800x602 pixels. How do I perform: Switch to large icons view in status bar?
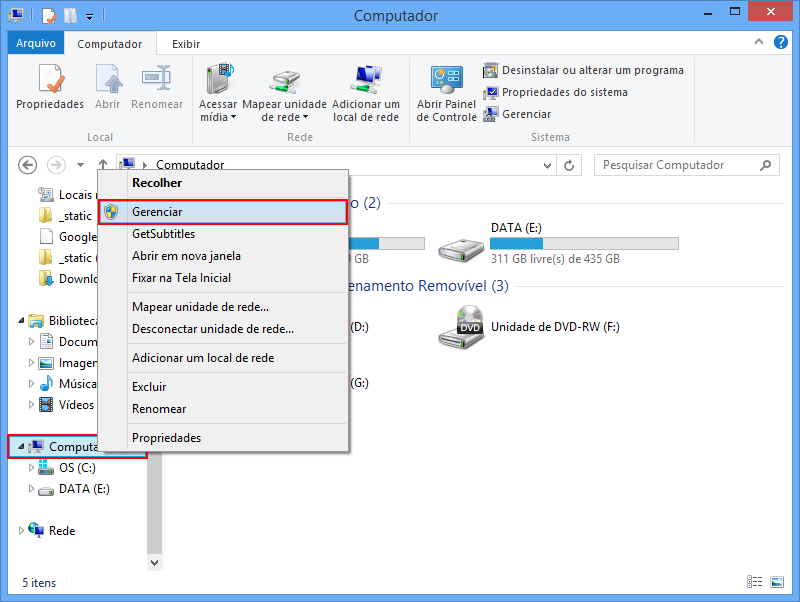[777, 582]
